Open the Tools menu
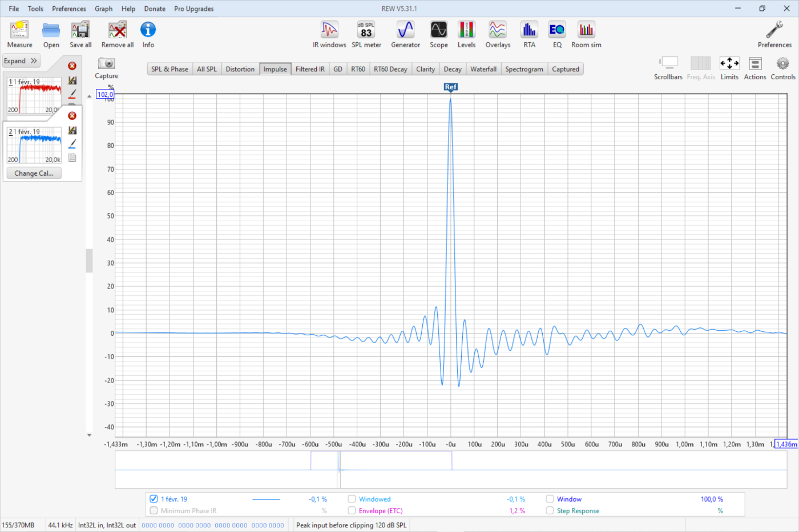This screenshot has width=799, height=532. point(35,9)
